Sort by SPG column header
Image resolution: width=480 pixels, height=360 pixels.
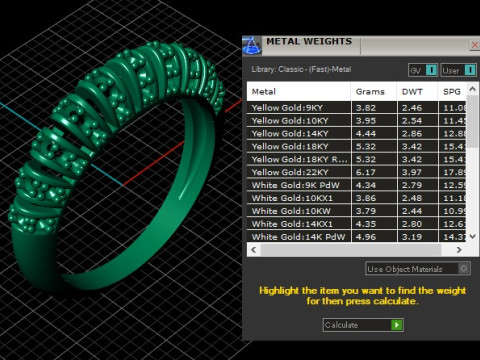coord(452,92)
